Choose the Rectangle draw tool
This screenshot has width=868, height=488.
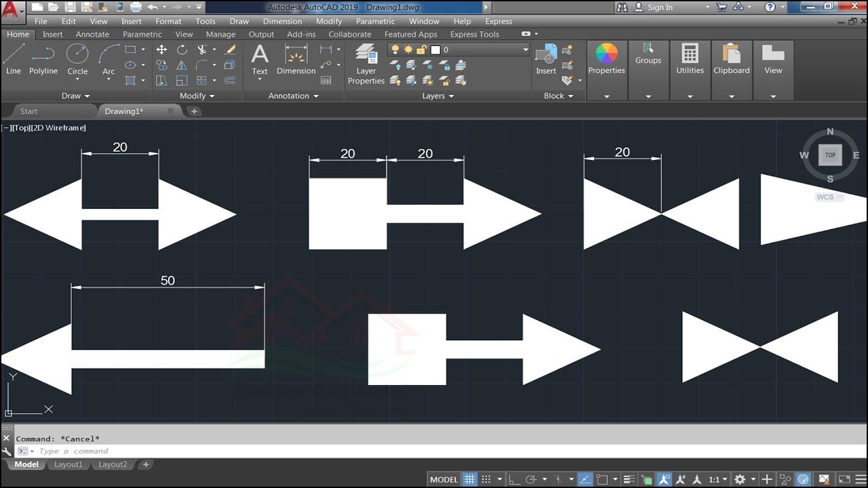[131, 49]
